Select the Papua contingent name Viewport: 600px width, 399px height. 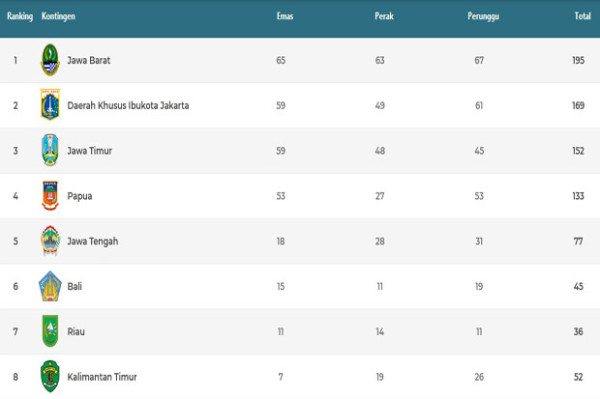tap(80, 196)
